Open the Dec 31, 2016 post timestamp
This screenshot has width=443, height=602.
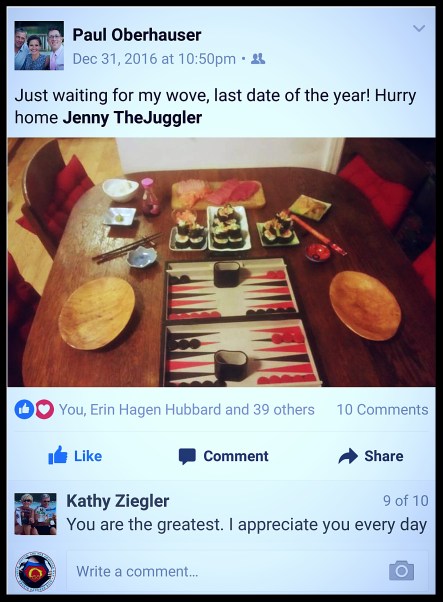tap(154, 59)
